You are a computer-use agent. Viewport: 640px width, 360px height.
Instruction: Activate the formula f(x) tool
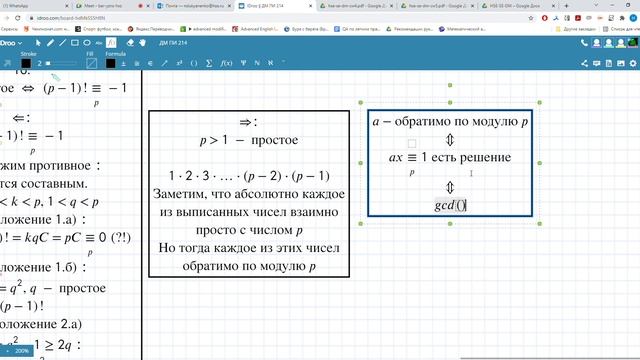click(x=111, y=42)
